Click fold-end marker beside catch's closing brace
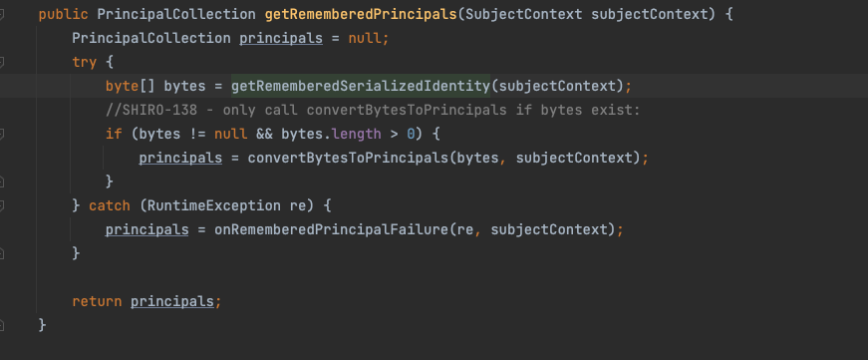Viewport: 868px width, 360px height. click(x=2, y=253)
